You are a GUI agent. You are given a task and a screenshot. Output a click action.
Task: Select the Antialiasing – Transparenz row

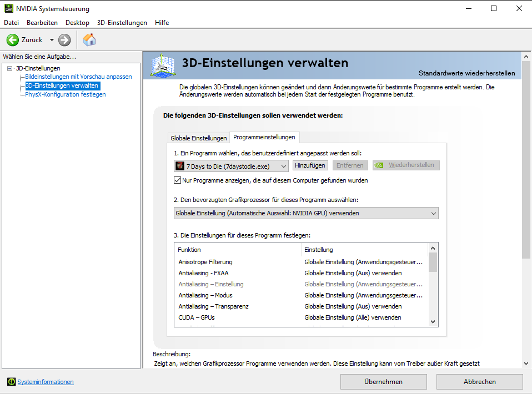(x=302, y=306)
